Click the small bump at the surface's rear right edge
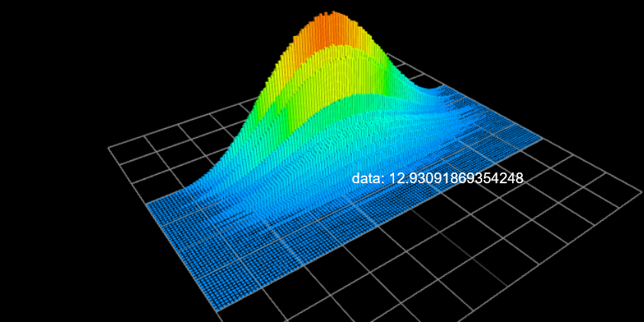Viewport: 644px width, 322px height. point(435,92)
